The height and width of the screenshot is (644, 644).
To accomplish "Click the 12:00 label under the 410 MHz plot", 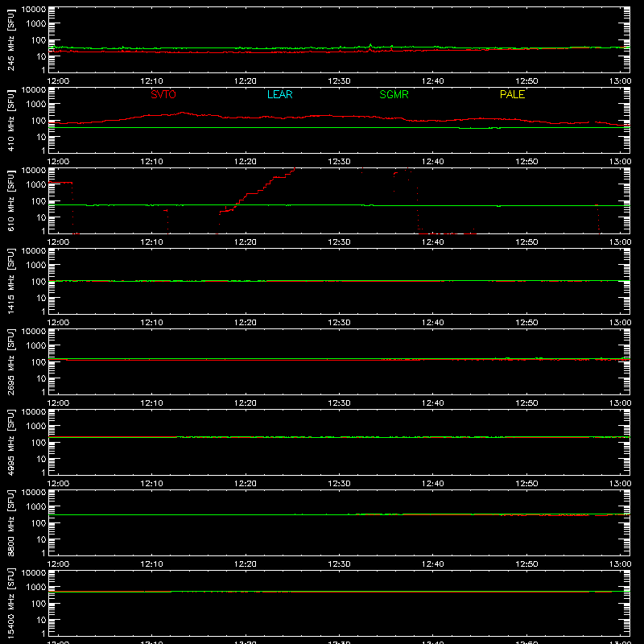I will click(x=58, y=162).
